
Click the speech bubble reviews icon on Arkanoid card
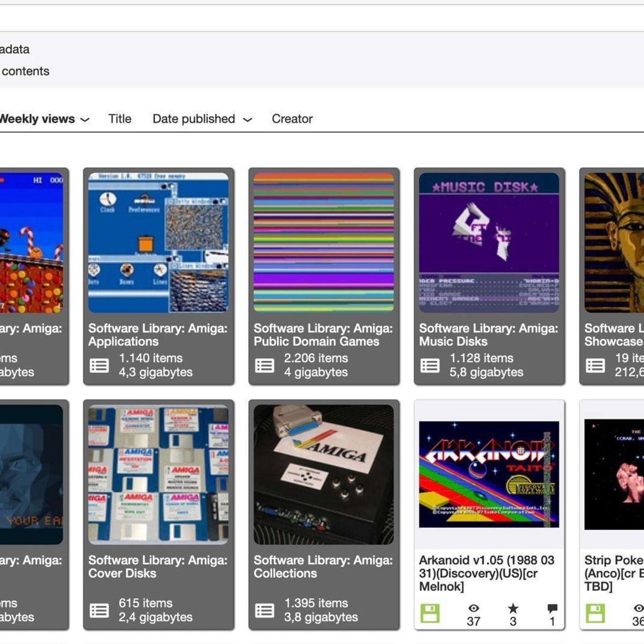click(552, 608)
